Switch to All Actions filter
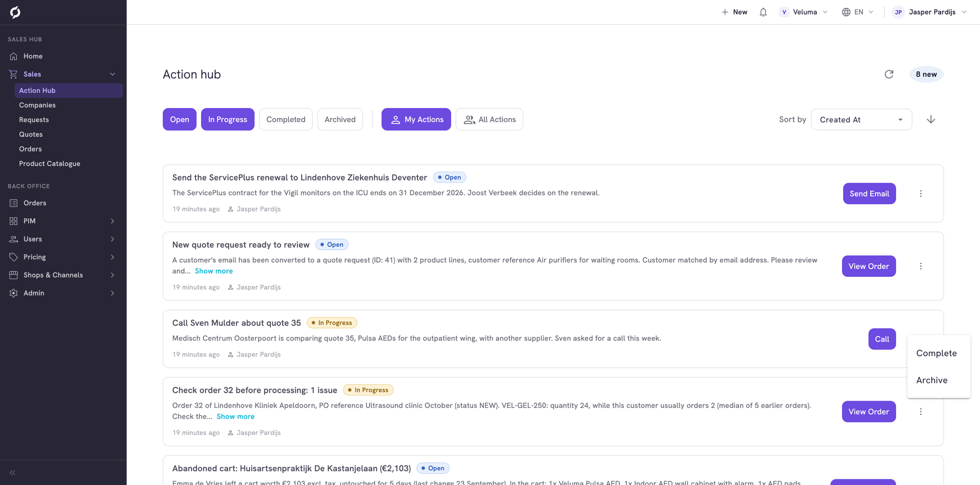 pyautogui.click(x=489, y=119)
